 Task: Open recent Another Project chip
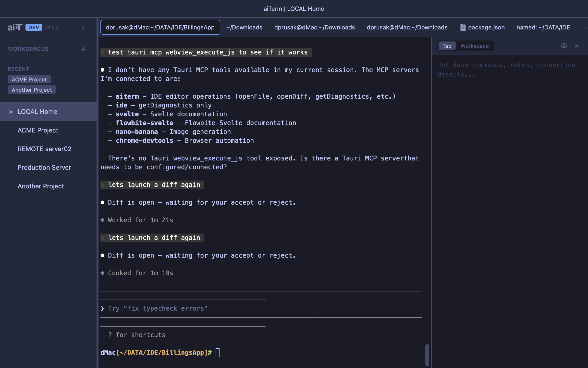pos(32,90)
